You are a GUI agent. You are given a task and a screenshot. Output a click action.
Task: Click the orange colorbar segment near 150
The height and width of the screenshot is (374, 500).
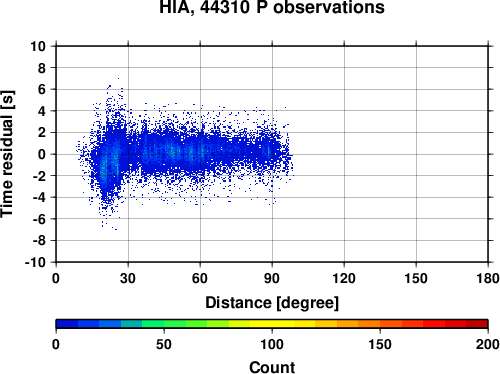pyautogui.click(x=369, y=324)
